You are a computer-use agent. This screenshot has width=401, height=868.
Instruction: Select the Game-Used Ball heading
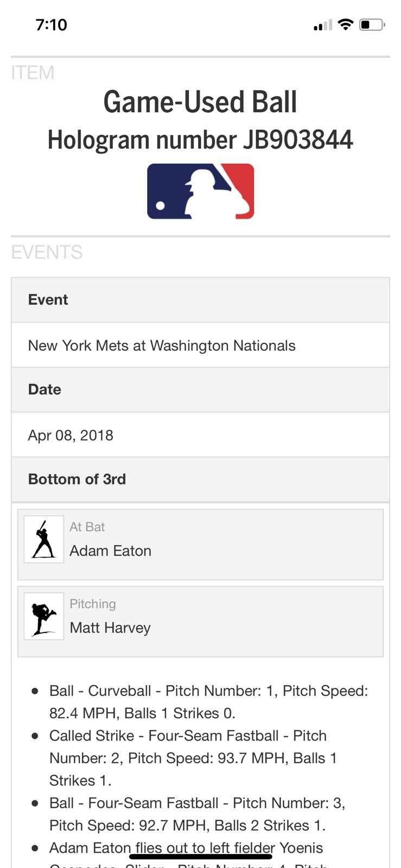[x=200, y=102]
